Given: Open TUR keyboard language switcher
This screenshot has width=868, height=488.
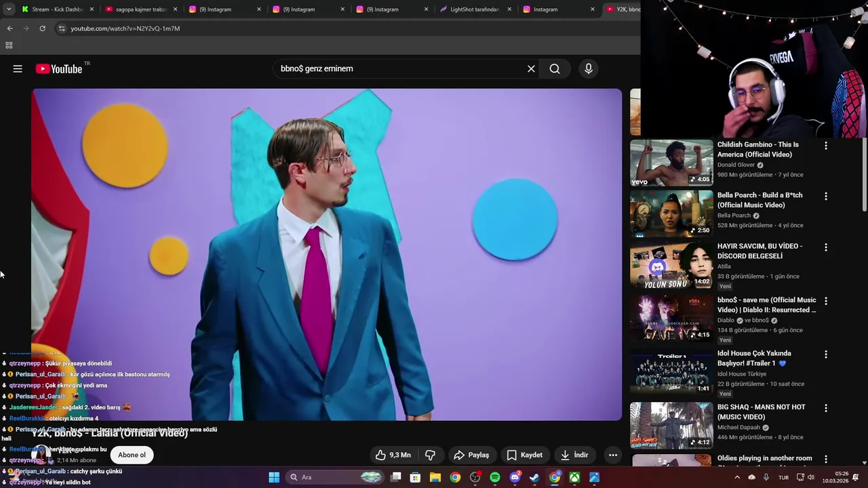Looking at the screenshot, I should click(x=783, y=477).
